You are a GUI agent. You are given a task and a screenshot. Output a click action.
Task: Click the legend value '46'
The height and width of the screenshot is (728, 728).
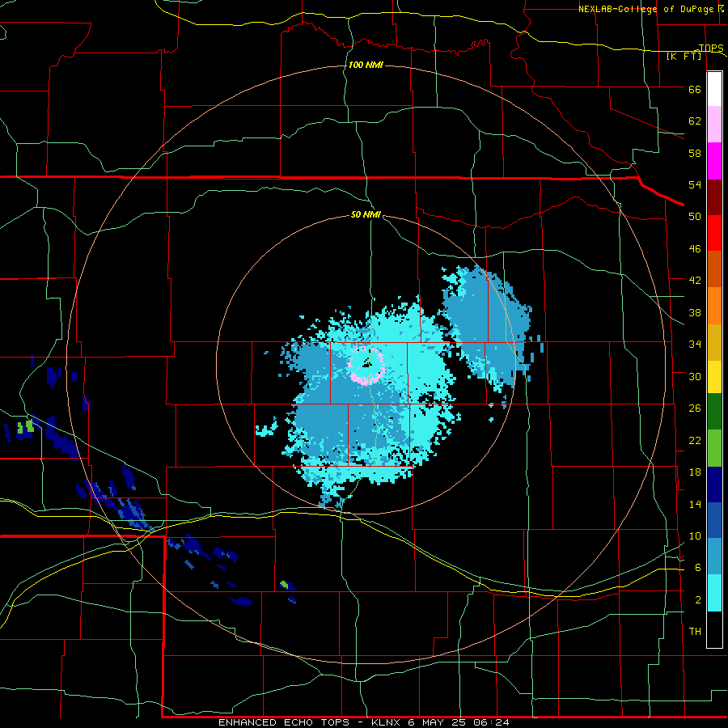[695, 249]
